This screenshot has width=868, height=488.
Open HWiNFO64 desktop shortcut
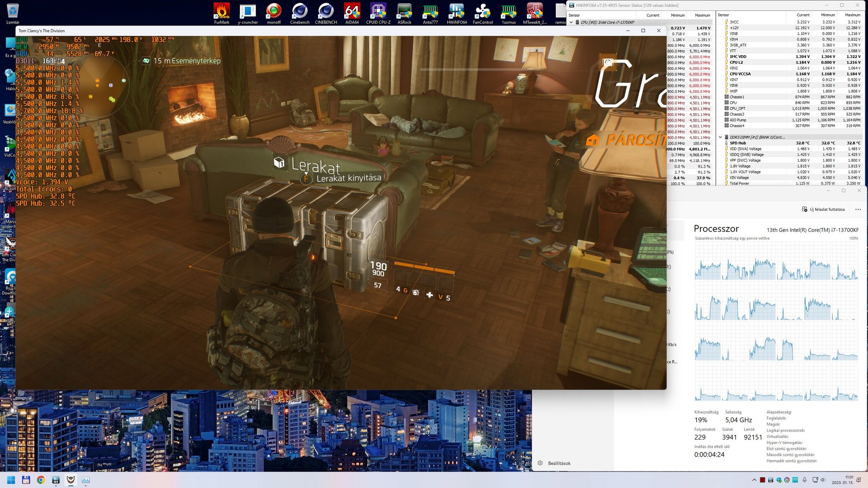456,13
